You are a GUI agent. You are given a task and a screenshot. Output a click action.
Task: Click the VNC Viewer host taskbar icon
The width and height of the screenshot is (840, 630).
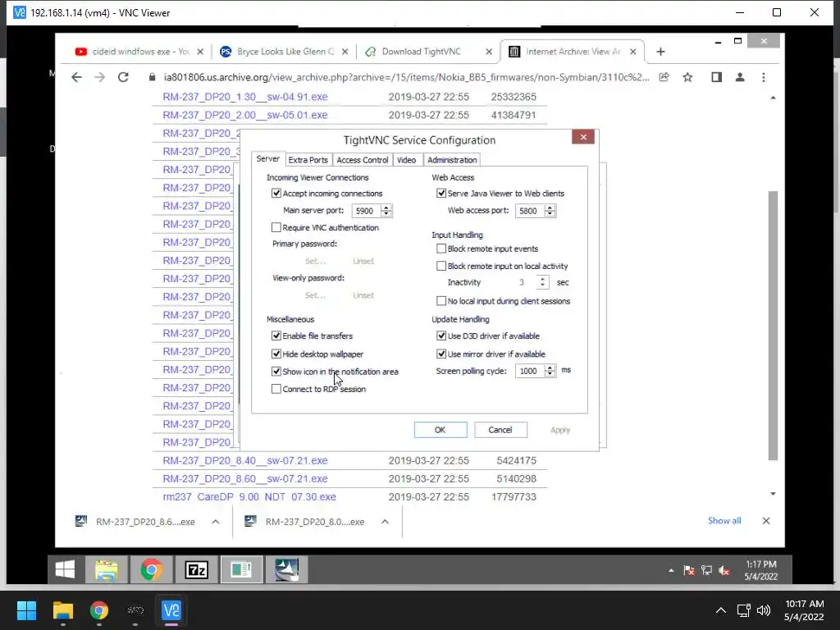pyautogui.click(x=171, y=610)
